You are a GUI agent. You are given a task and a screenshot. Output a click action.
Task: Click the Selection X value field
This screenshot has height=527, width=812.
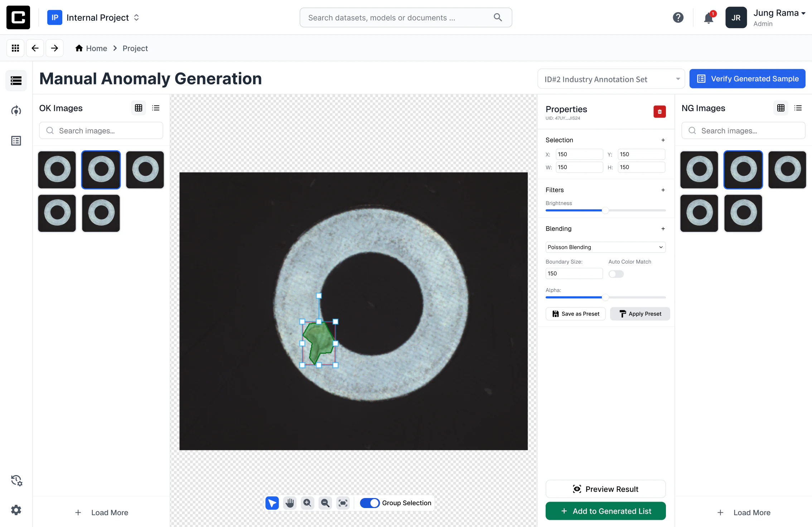pyautogui.click(x=579, y=154)
